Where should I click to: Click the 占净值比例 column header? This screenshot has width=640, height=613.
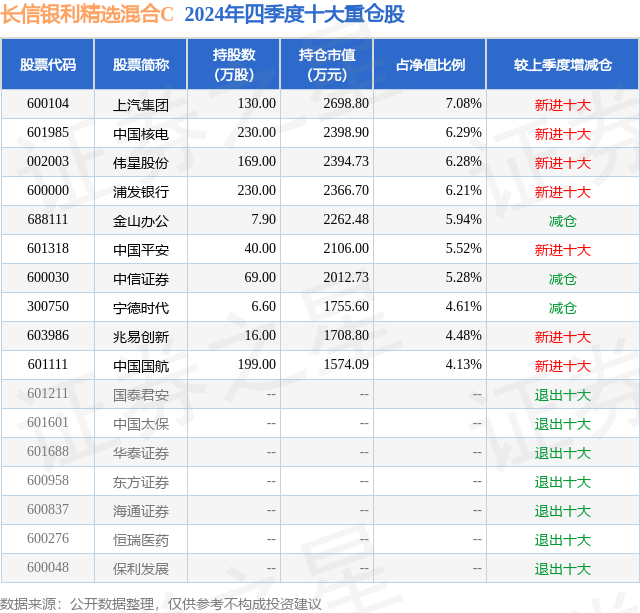coord(430,64)
